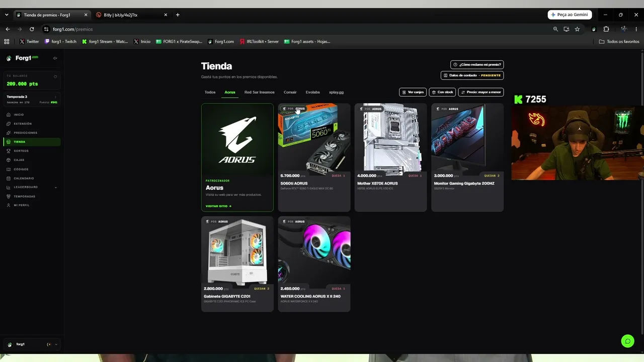Image resolution: width=644 pixels, height=362 pixels.
Task: Open Monitor Gaming Gigabyte 200HZ image
Action: pos(467,137)
